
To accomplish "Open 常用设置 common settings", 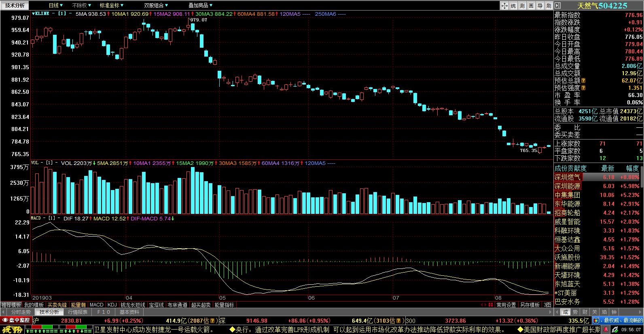I will click(506, 305).
